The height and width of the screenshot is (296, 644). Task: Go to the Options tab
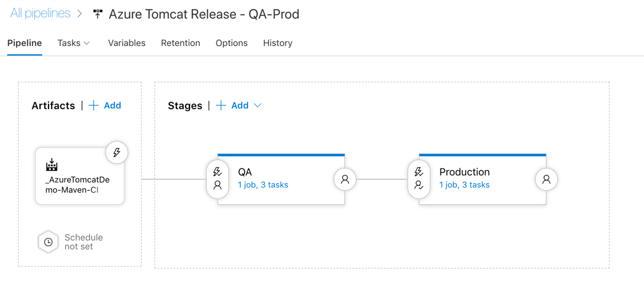231,43
